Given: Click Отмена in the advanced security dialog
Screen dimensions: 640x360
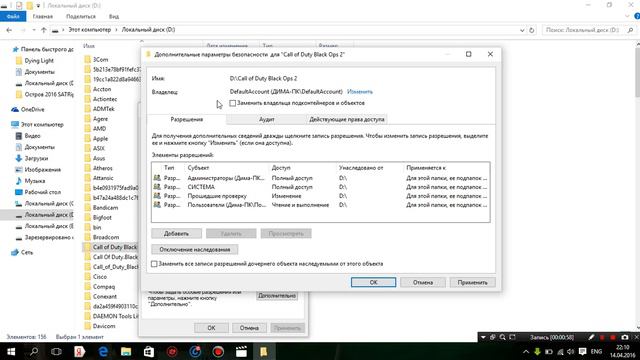Looking at the screenshot, I should 423,282.
